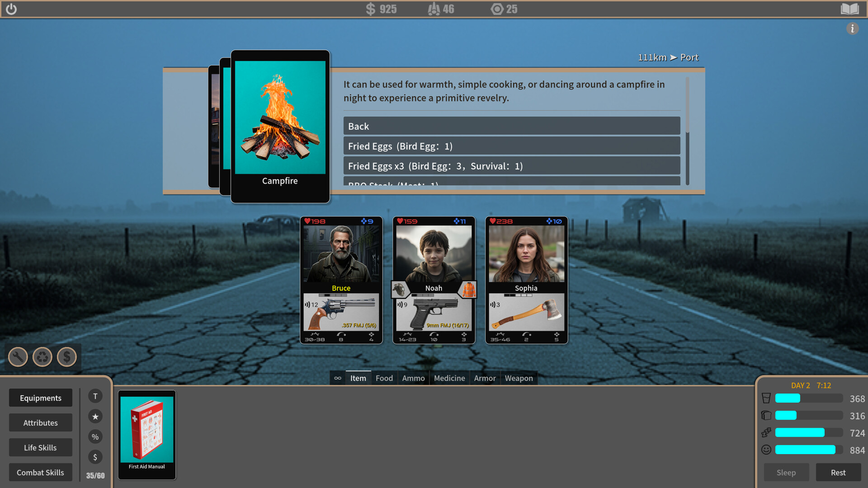The image size is (868, 488).
Task: Toggle the star favorites filter
Action: pyautogui.click(x=95, y=417)
